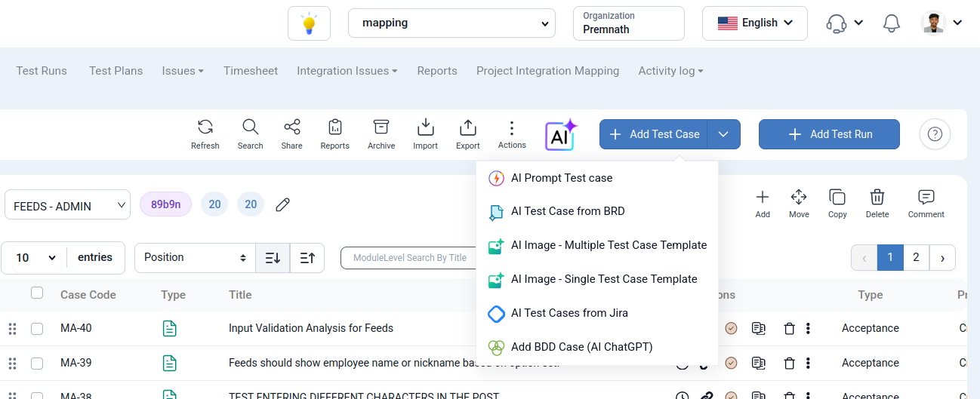Click the pencil edit icon beside badges
This screenshot has width=980, height=399.
(x=283, y=204)
